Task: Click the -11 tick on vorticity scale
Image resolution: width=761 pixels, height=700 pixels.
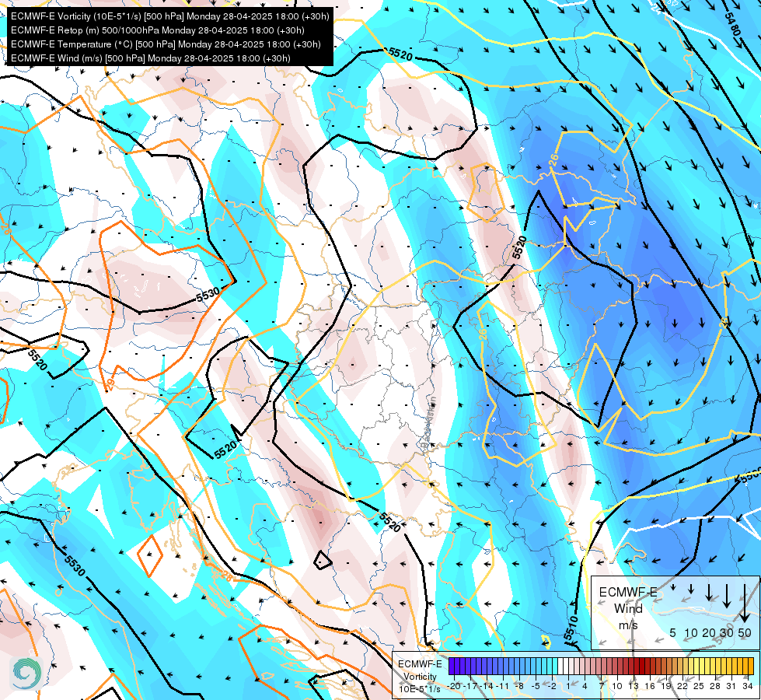Action: (x=503, y=686)
